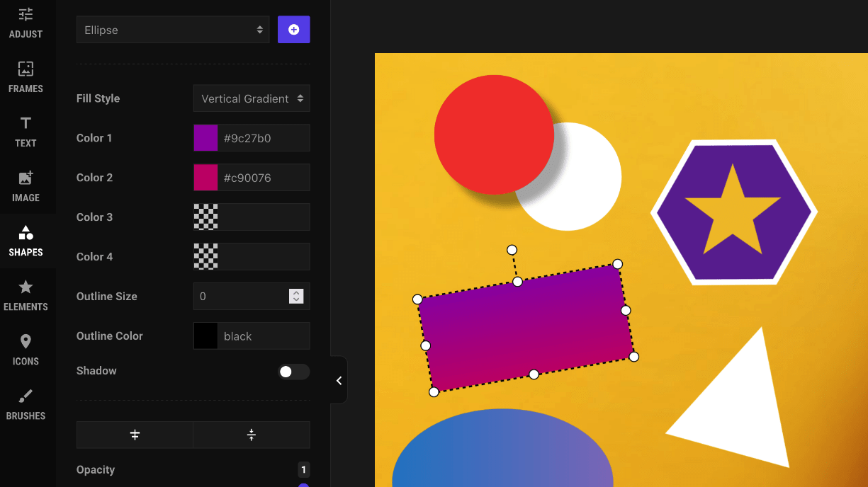The width and height of the screenshot is (868, 487).
Task: Click the rectangle's bottom edge middle handle
Action: coord(534,374)
